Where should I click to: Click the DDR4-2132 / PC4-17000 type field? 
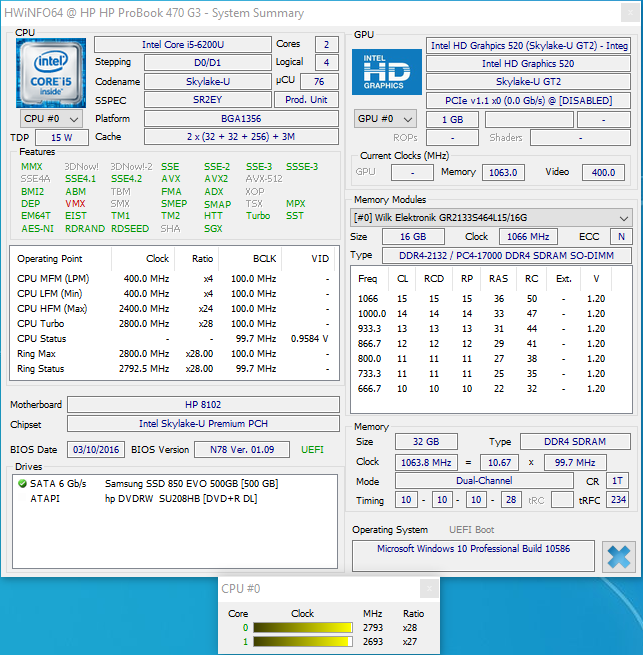[506, 256]
